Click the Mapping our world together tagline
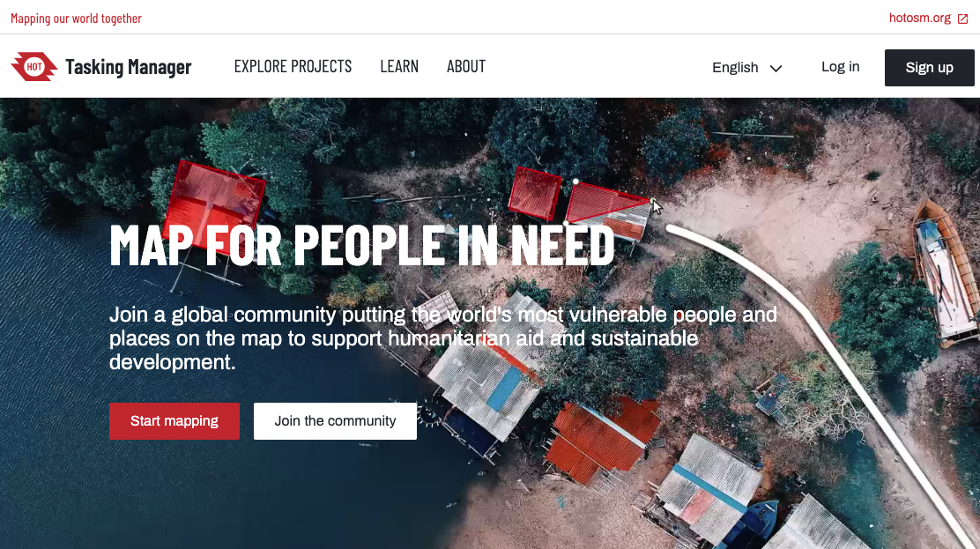Viewport: 980px width, 549px height. [x=77, y=19]
